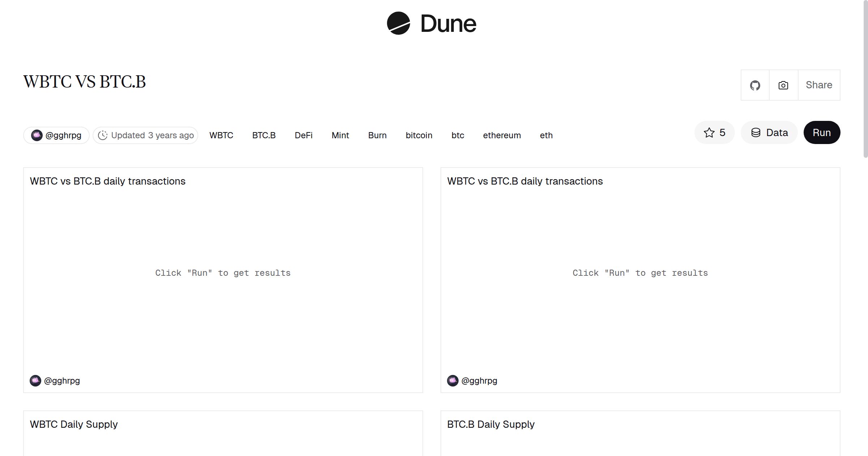Click the clock icon beside Updated timestamp
The width and height of the screenshot is (868, 456).
103,135
